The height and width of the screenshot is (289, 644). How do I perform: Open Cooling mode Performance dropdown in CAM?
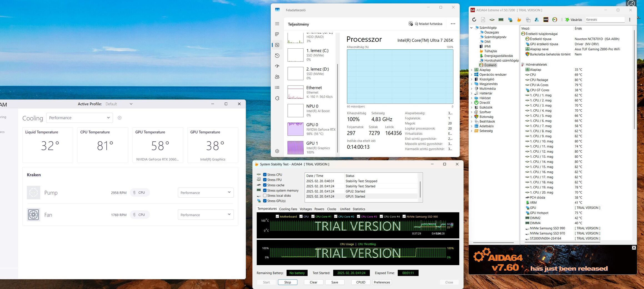pos(79,118)
